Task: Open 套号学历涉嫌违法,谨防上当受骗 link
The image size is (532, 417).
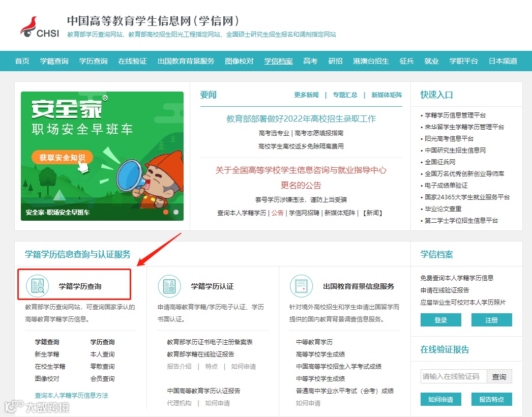Action: coord(301,199)
